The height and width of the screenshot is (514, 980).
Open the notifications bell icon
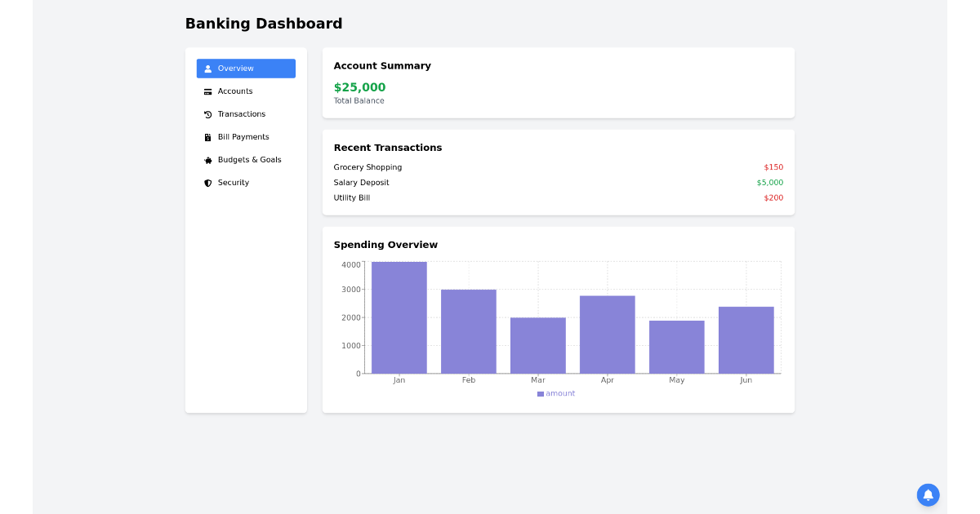click(928, 495)
